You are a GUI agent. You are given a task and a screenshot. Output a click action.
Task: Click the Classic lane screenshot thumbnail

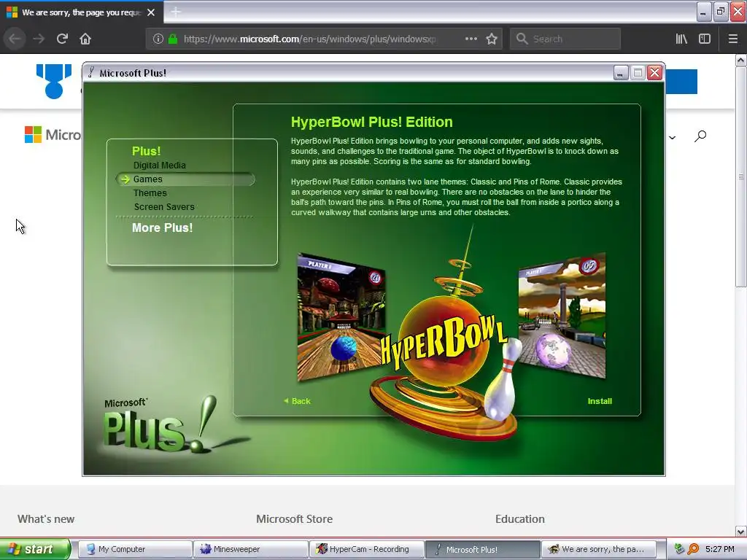coord(341,317)
